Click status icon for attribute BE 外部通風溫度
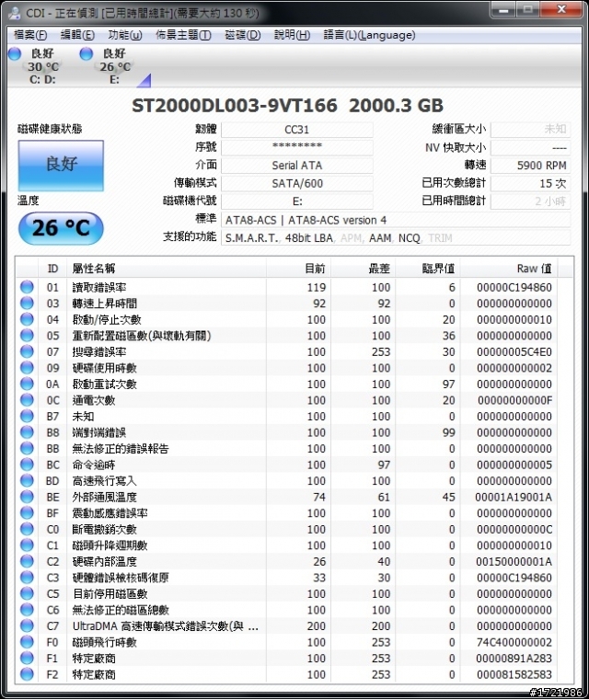 tap(27, 497)
